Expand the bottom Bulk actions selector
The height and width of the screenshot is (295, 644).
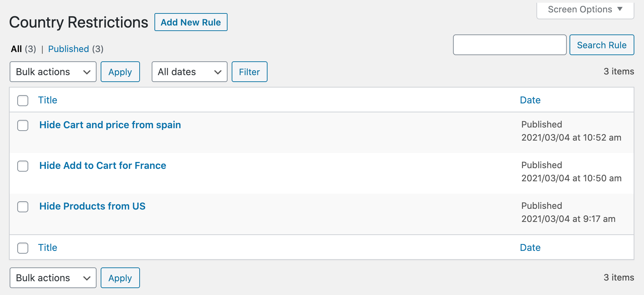coord(53,278)
